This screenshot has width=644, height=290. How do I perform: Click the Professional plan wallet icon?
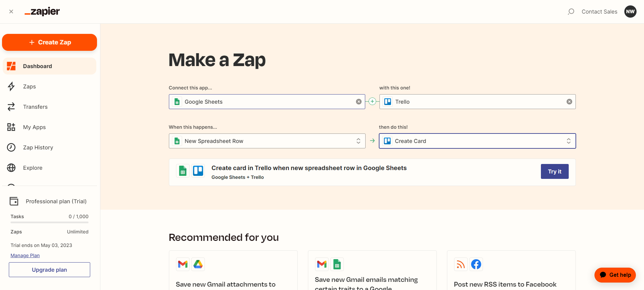14,201
